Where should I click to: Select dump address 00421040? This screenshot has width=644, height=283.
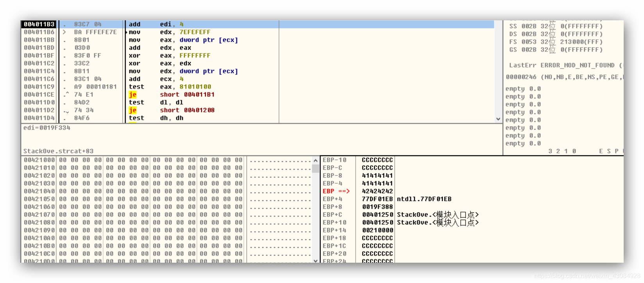point(39,191)
